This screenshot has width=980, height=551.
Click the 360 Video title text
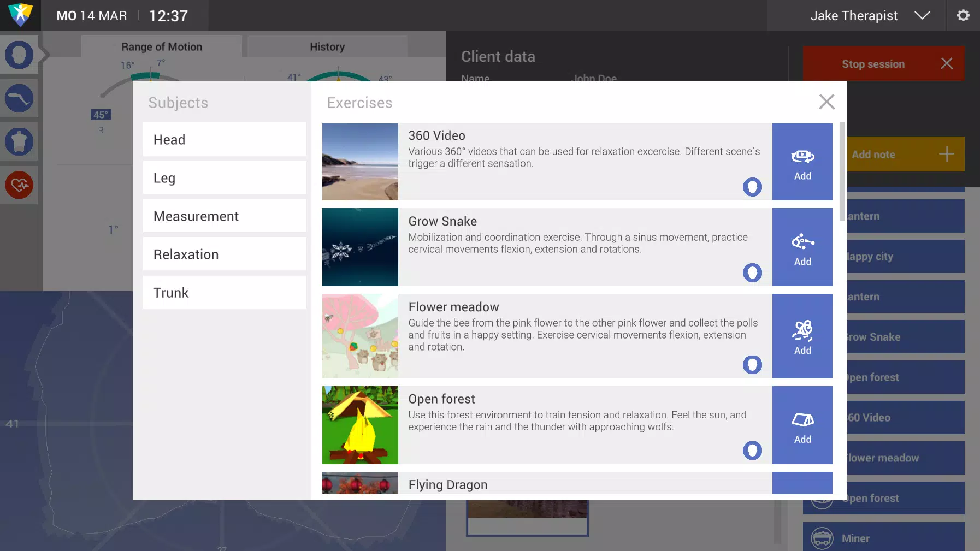pos(436,135)
